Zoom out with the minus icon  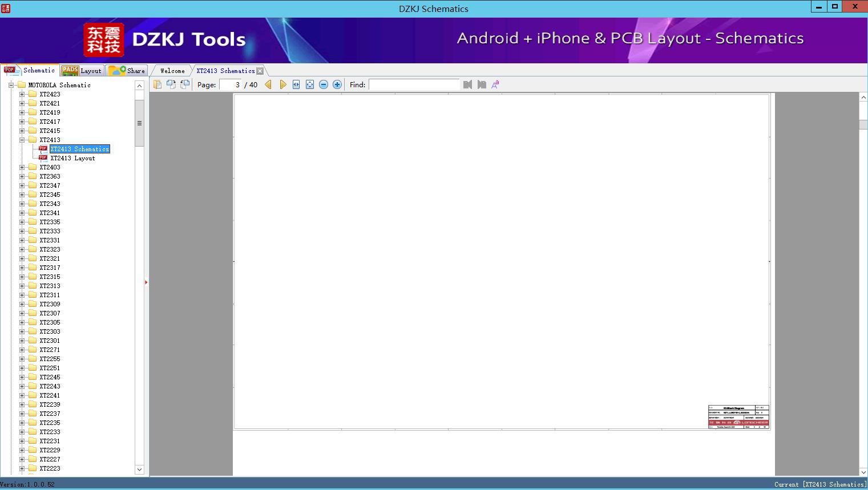(x=324, y=84)
